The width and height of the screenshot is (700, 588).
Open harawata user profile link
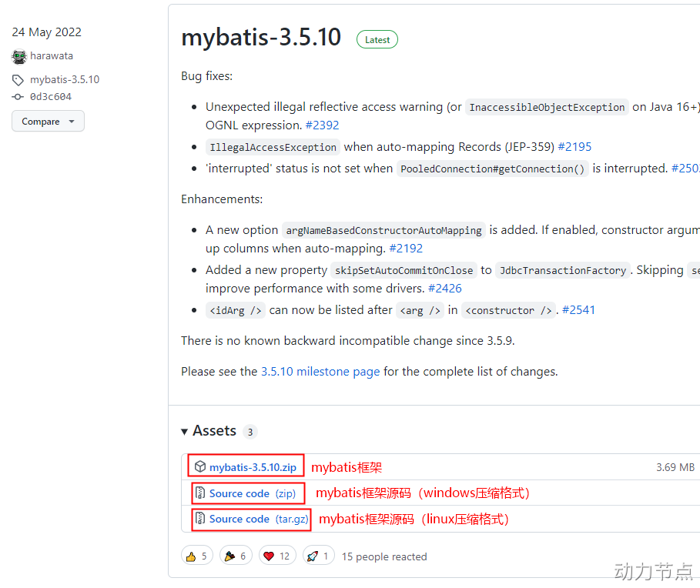click(52, 56)
